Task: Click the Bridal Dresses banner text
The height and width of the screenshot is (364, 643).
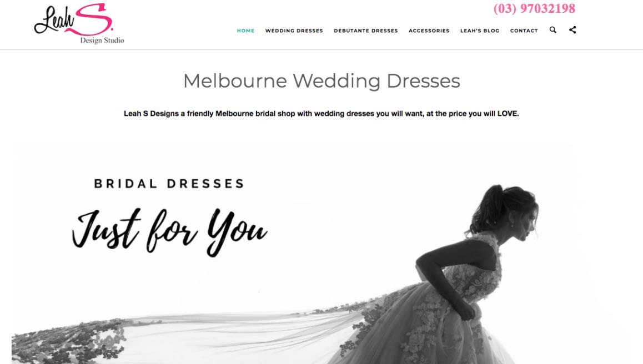Action: (x=169, y=184)
